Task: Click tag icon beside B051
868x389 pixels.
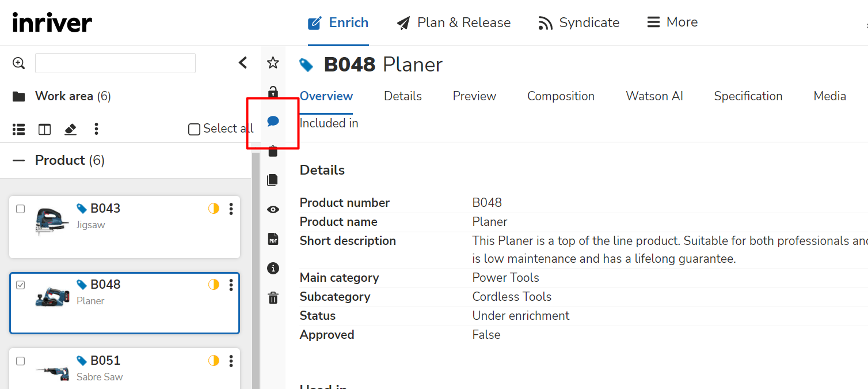Action: coord(82,361)
